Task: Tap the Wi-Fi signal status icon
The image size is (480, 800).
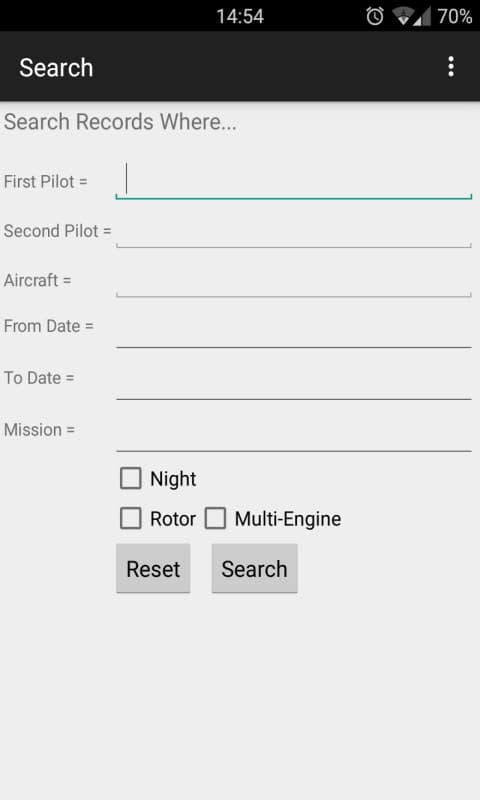Action: [x=402, y=16]
